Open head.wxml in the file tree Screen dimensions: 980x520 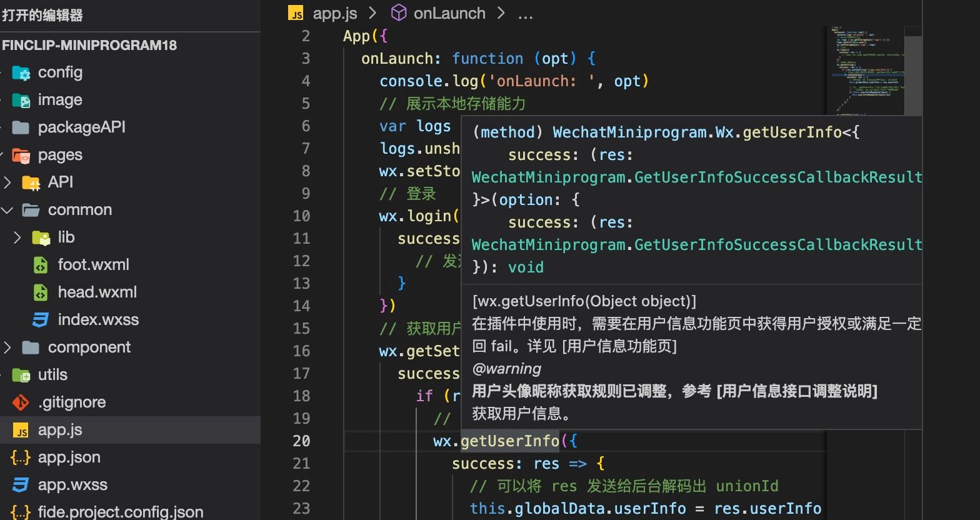click(97, 292)
